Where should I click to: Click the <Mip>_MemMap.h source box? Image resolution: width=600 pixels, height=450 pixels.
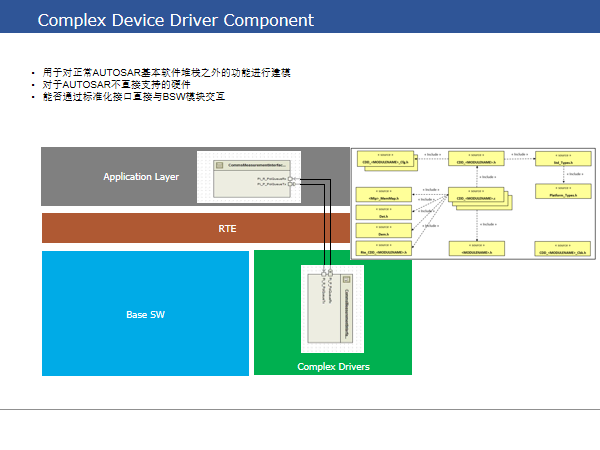pyautogui.click(x=384, y=194)
